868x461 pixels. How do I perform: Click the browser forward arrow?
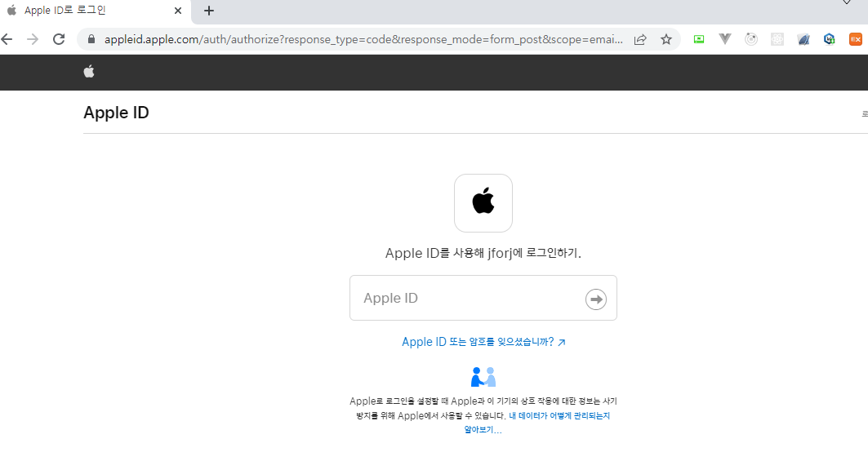(x=33, y=39)
